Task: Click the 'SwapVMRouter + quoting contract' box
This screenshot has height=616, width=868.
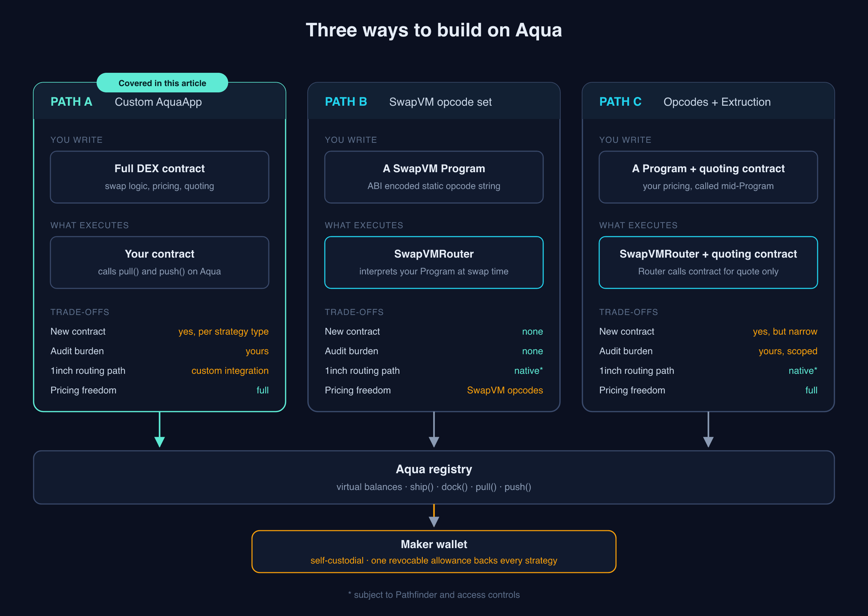Action: [x=708, y=262]
